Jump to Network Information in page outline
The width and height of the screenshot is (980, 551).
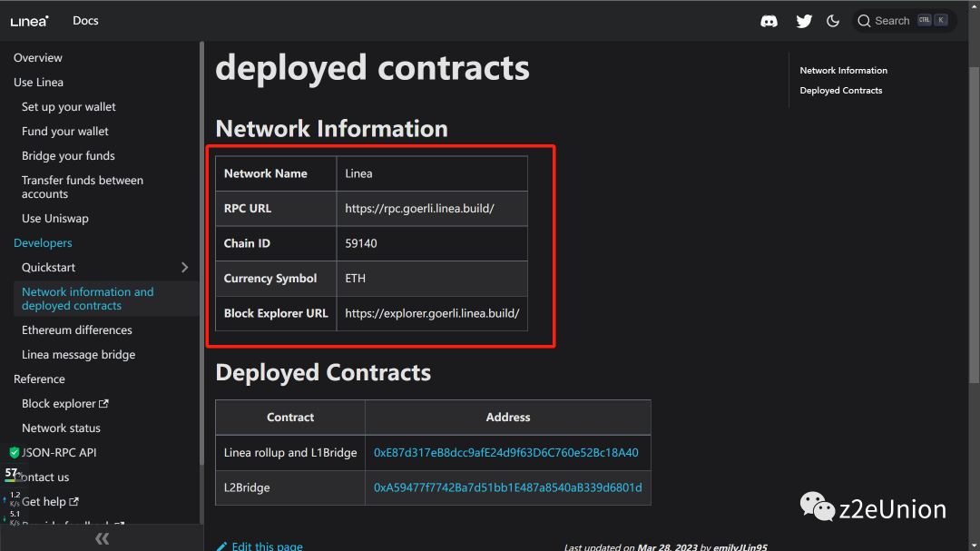[x=843, y=71]
